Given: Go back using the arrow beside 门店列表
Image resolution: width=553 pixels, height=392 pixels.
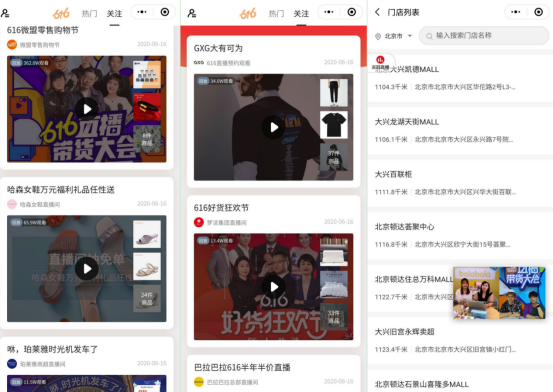Looking at the screenshot, I should (x=377, y=12).
